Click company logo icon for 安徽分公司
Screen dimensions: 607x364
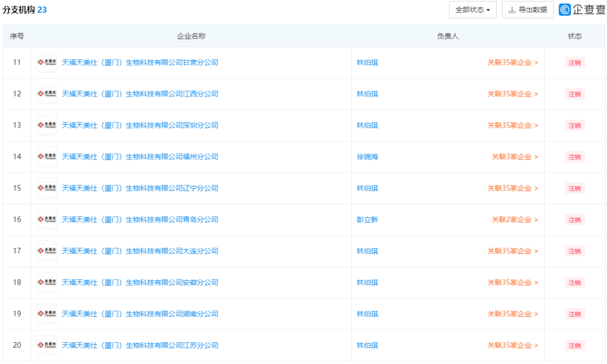[x=47, y=283]
